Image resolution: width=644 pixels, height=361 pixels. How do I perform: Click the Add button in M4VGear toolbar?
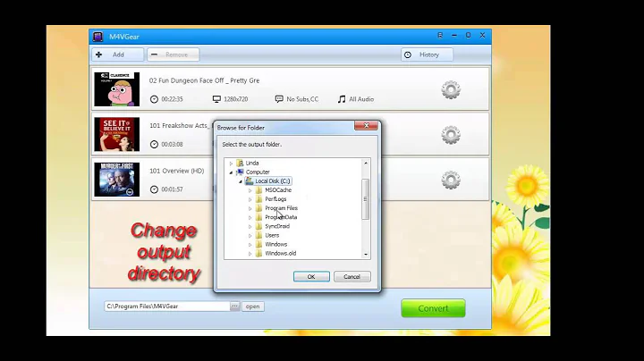[x=117, y=55]
